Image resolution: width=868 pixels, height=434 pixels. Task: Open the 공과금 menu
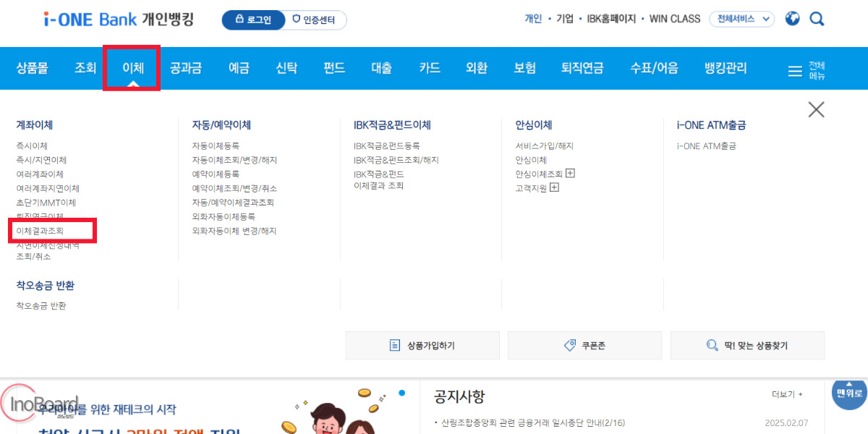tap(186, 69)
